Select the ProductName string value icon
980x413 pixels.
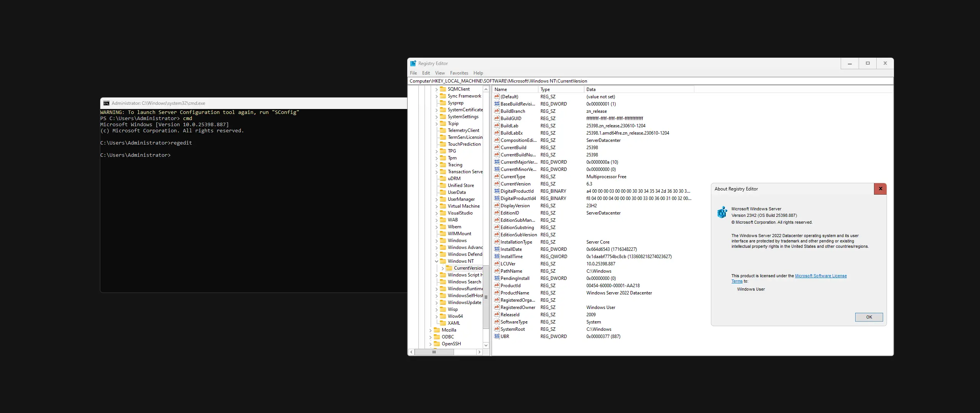pyautogui.click(x=497, y=293)
